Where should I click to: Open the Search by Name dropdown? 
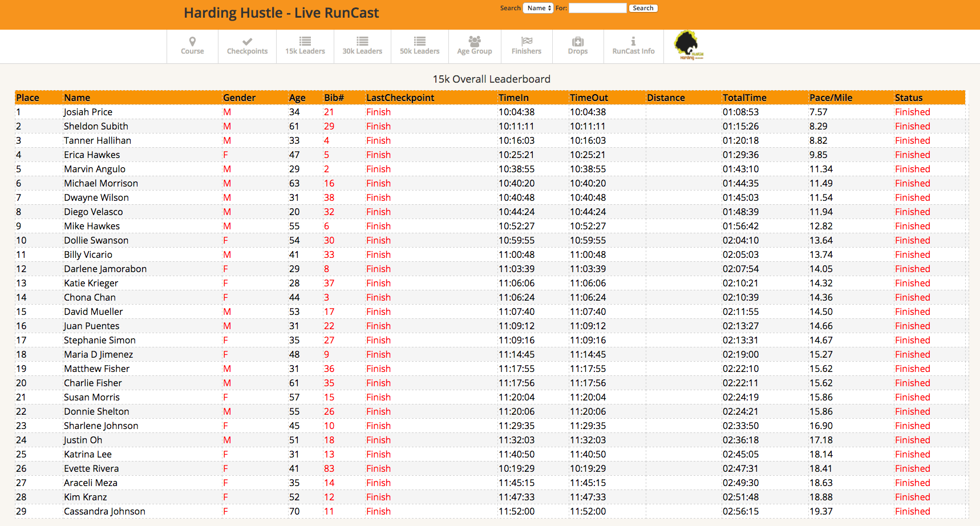[538, 8]
